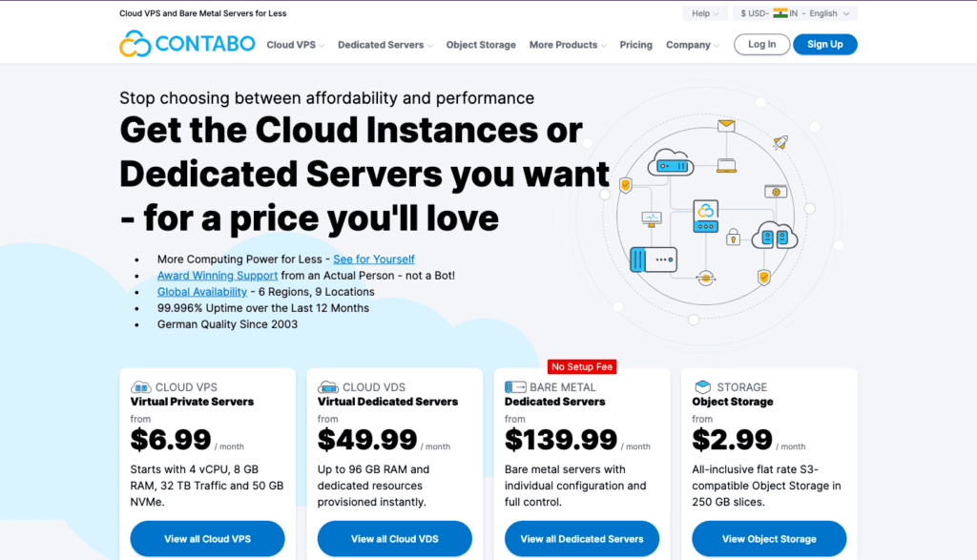
Task: Expand the More Products nav menu
Action: coord(568,45)
